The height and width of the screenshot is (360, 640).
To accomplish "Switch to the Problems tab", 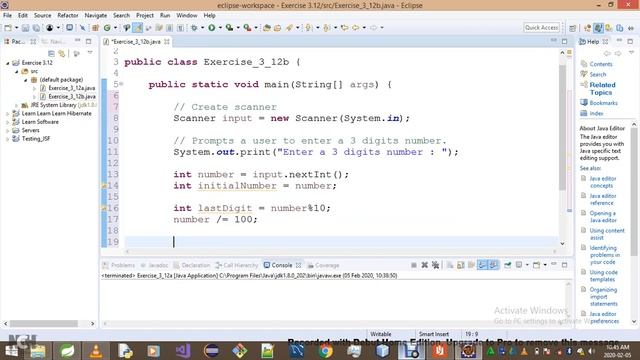I will (118, 265).
